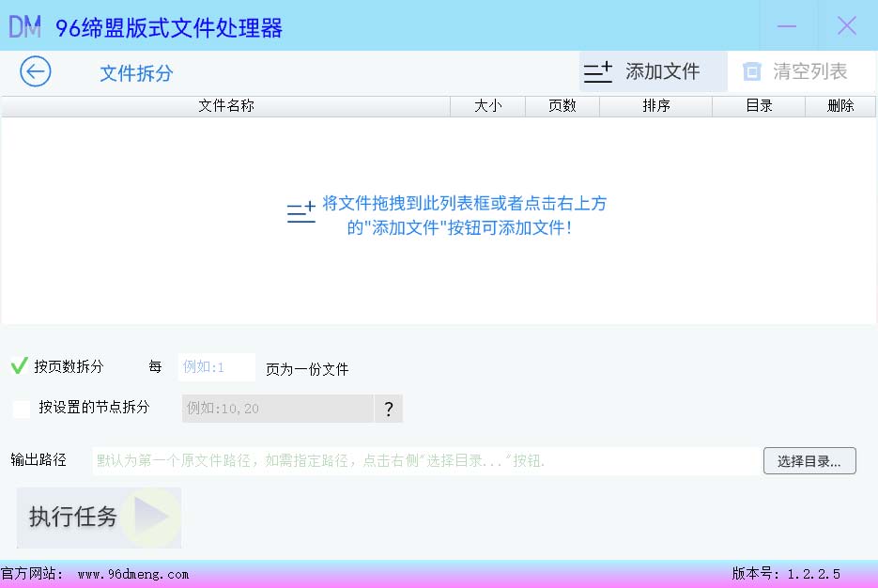Screen dimensions: 878x588
Task: Click the 目录 column header
Action: (759, 106)
